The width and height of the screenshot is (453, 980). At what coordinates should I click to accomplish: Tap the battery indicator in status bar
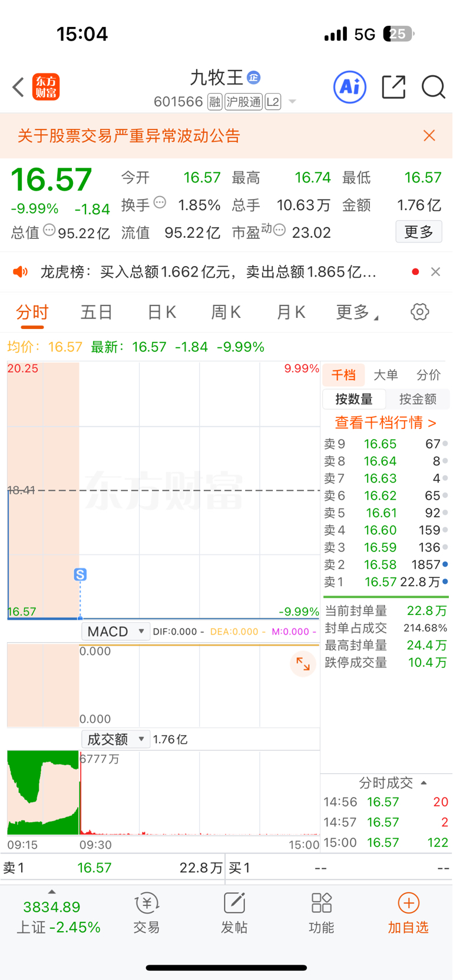(x=399, y=34)
